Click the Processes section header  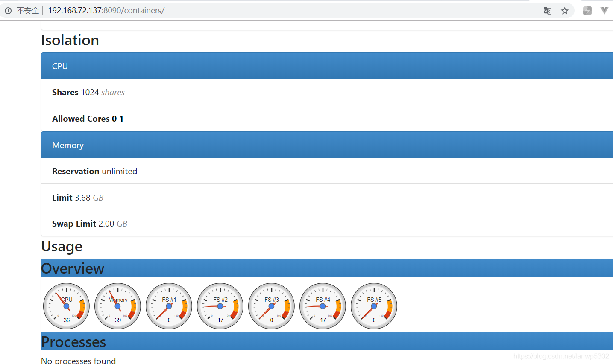[x=327, y=341]
